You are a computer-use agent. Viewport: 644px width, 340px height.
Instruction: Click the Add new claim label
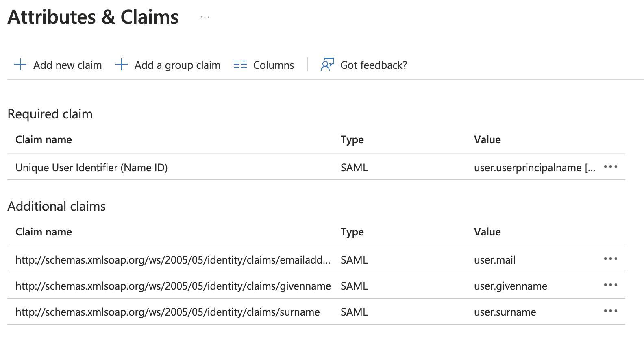click(x=67, y=65)
